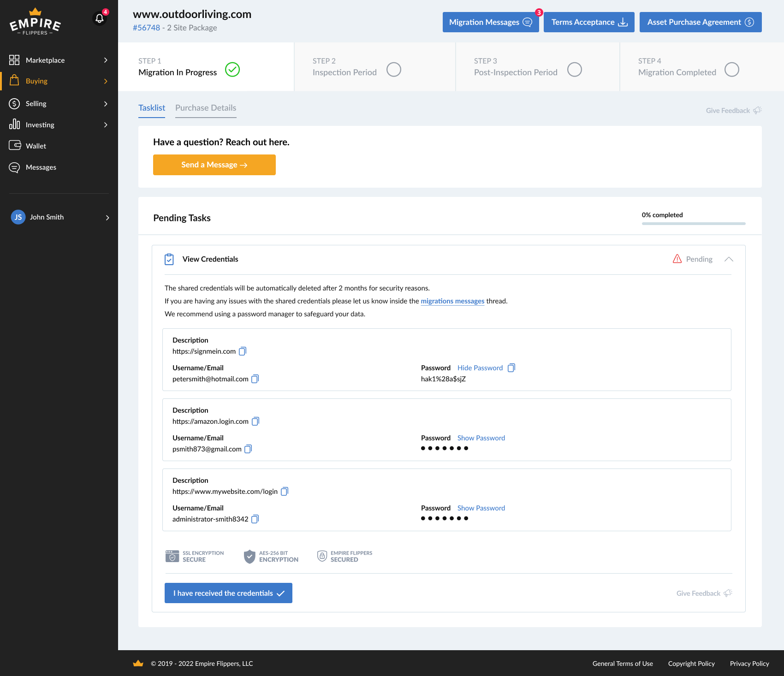The image size is (784, 676).
Task: Hide the password for signmein.com
Action: (x=480, y=368)
